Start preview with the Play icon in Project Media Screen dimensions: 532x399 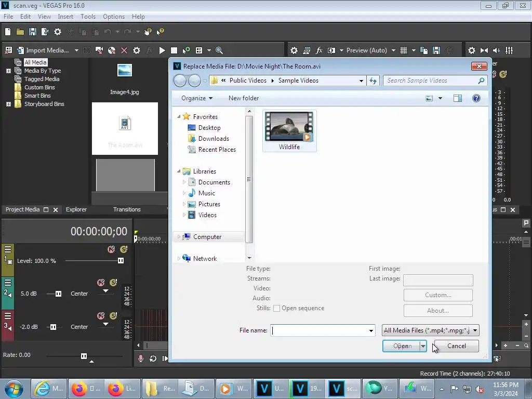coord(162,50)
